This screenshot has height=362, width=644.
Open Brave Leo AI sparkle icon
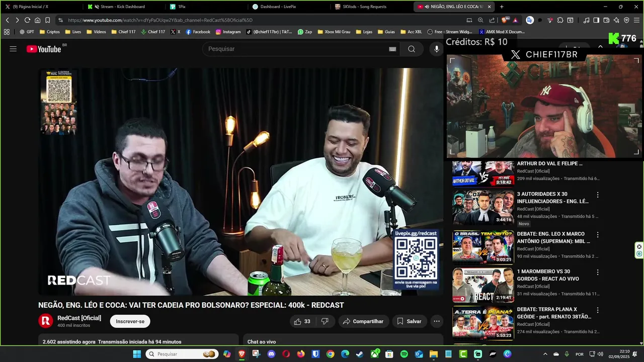pos(616,20)
